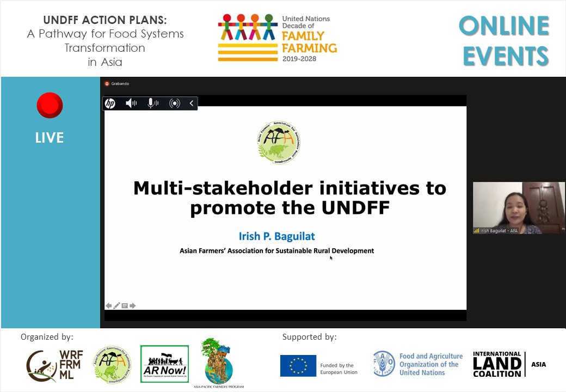Image resolution: width=566 pixels, height=392 pixels.
Task: Collapse the audio toolbar with left chevron
Action: pos(192,103)
